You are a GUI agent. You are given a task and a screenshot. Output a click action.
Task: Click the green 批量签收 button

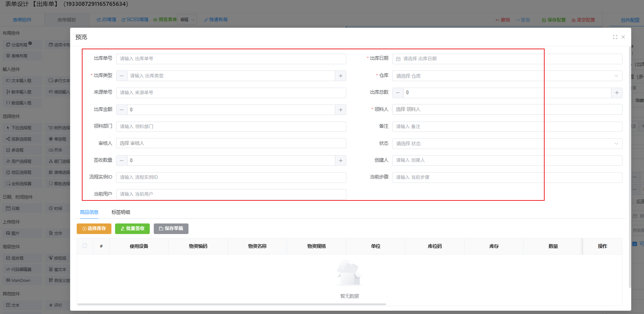click(132, 229)
